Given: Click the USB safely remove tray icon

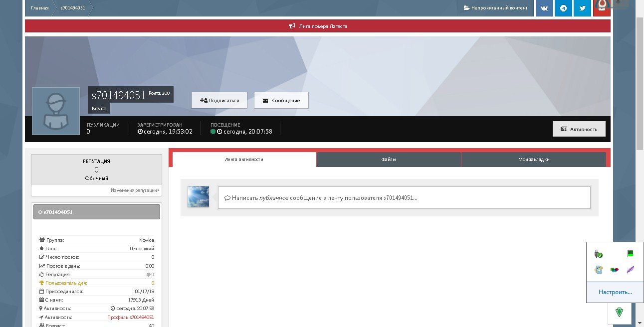Looking at the screenshot, I should click(599, 254).
